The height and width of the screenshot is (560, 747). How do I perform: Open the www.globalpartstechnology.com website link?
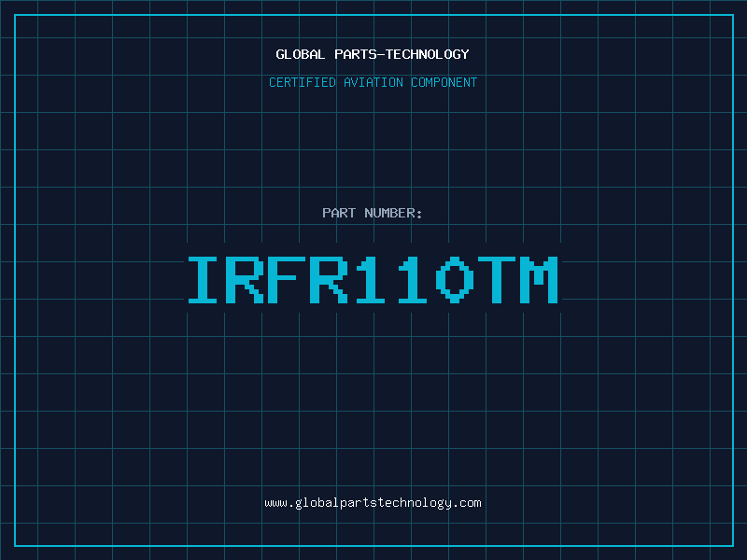point(373,503)
